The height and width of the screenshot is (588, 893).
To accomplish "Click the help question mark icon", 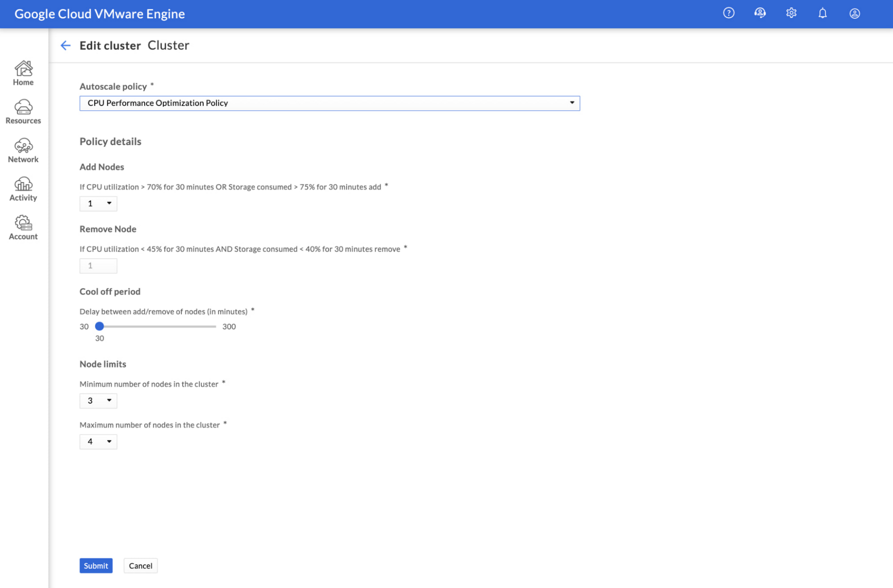I will click(x=729, y=13).
